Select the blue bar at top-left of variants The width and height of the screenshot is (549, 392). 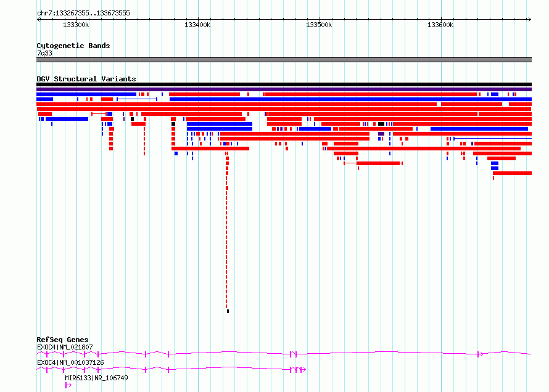pos(86,94)
